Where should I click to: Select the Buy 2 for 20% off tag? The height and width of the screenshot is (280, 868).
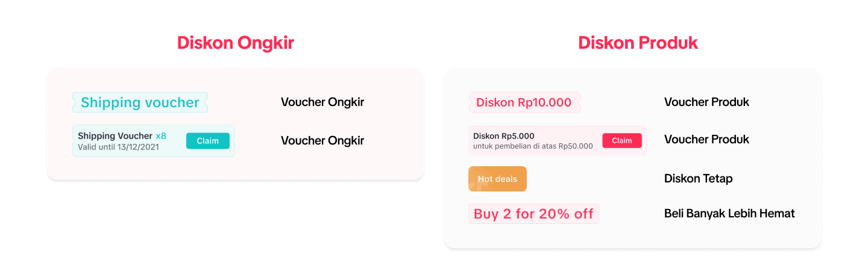(533, 214)
